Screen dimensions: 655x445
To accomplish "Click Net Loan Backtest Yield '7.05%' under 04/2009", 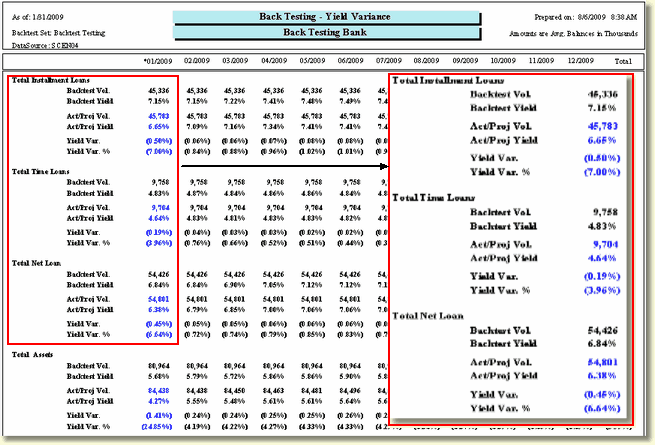I will 273,285.
